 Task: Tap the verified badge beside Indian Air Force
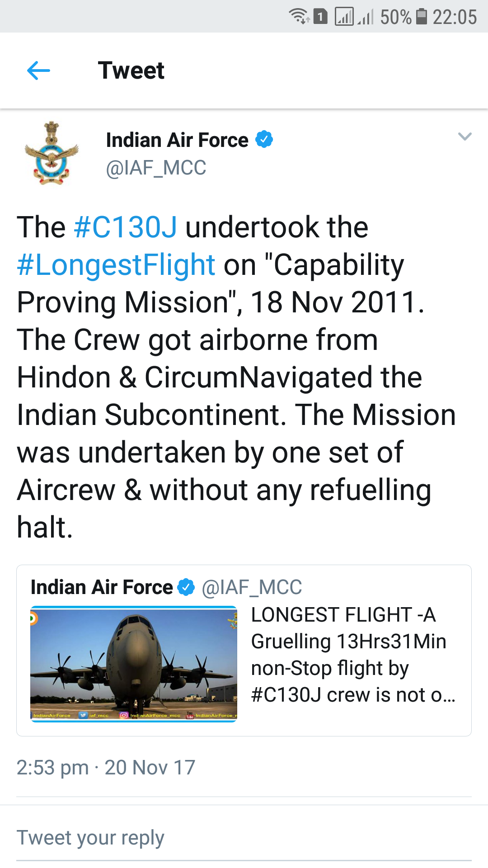pos(264,139)
